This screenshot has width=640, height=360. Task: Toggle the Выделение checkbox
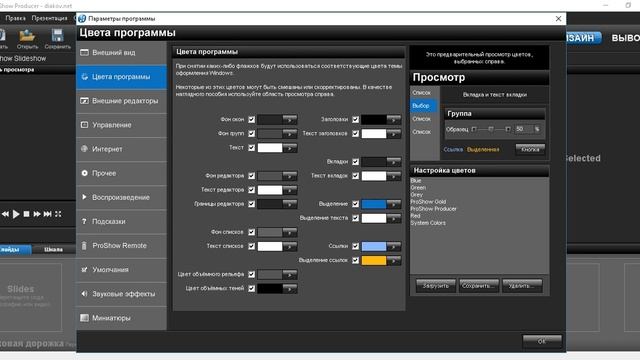point(356,204)
